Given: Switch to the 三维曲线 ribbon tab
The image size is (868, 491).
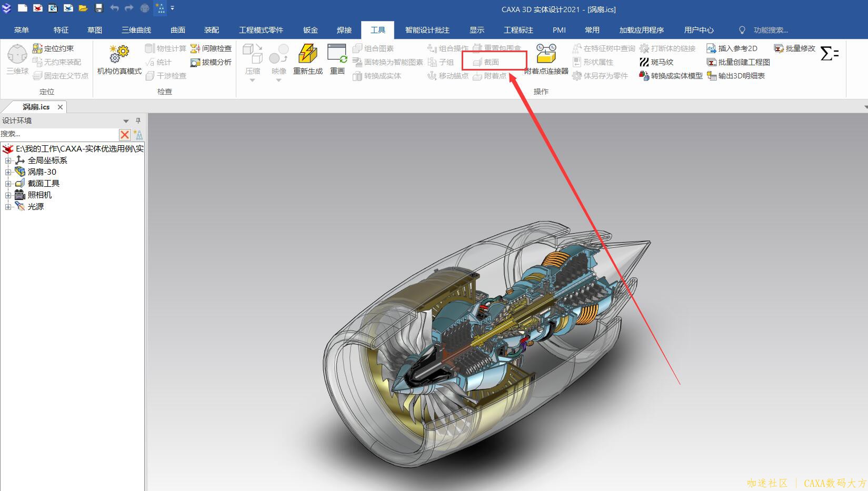Looking at the screenshot, I should point(136,30).
